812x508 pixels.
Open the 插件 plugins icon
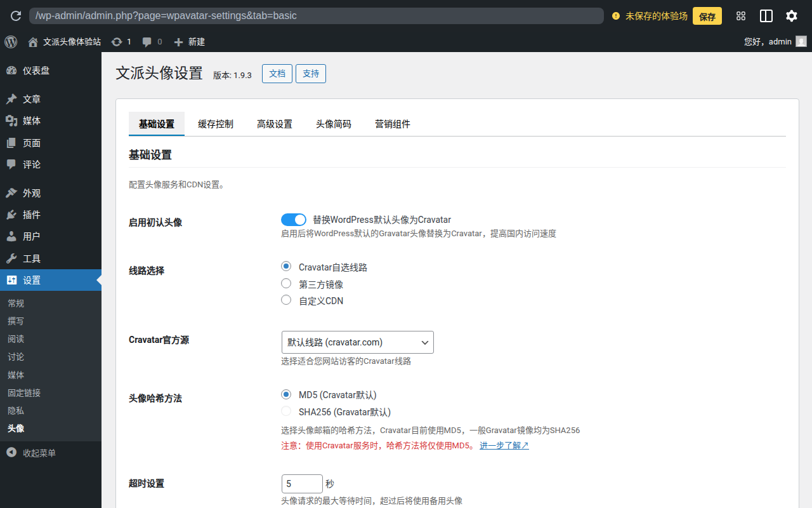click(13, 214)
